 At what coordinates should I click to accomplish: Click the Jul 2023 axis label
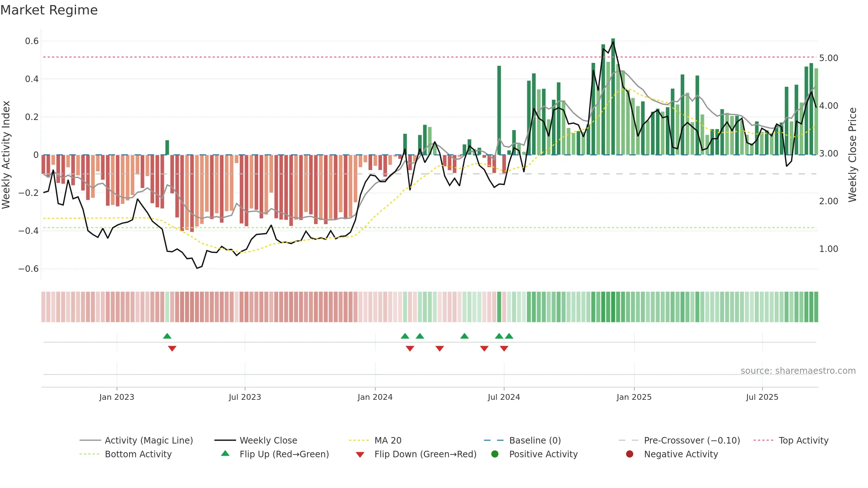tap(245, 397)
